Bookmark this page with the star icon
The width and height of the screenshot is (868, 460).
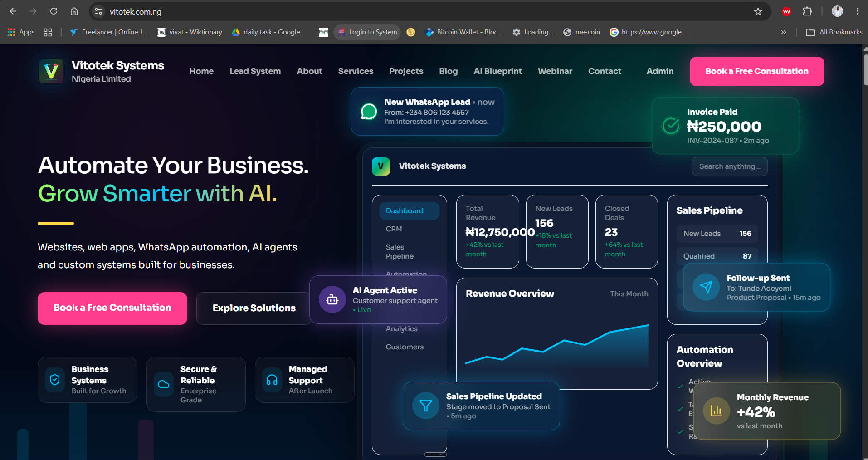tap(758, 11)
